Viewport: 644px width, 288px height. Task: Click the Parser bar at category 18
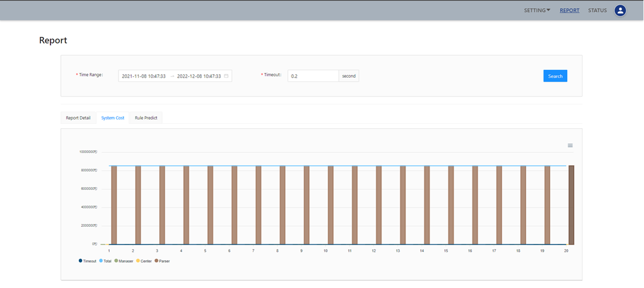[523, 205]
